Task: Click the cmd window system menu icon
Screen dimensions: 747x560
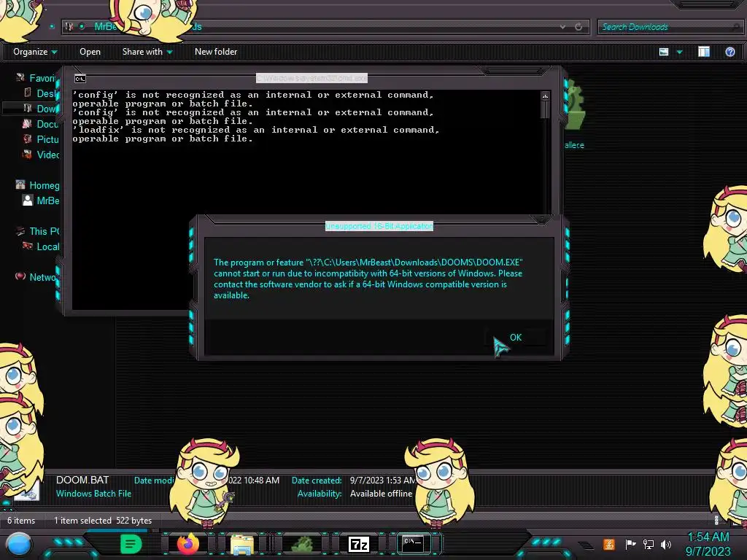Action: [x=80, y=79]
